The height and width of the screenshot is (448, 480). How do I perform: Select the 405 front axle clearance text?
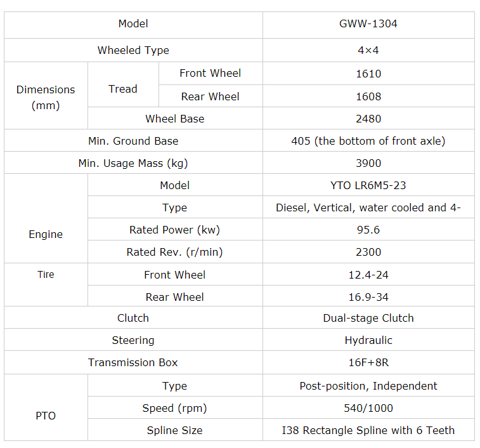[x=368, y=141]
